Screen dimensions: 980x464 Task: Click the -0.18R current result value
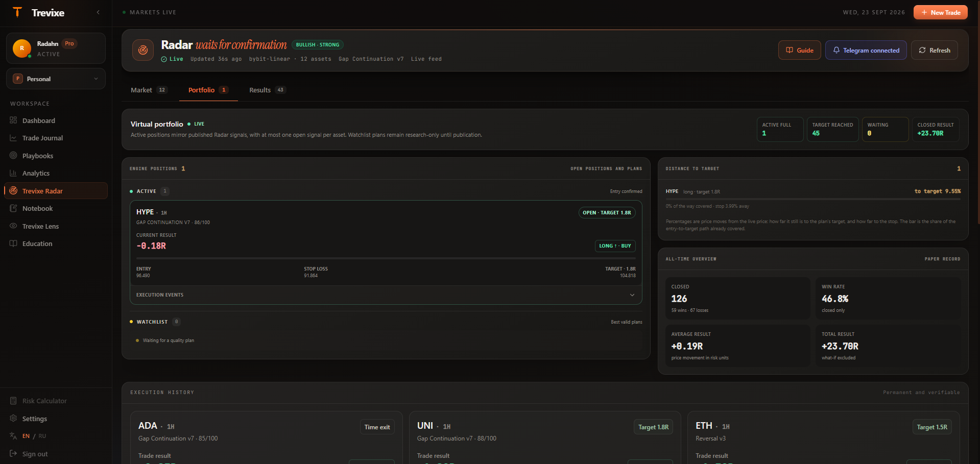click(x=151, y=246)
